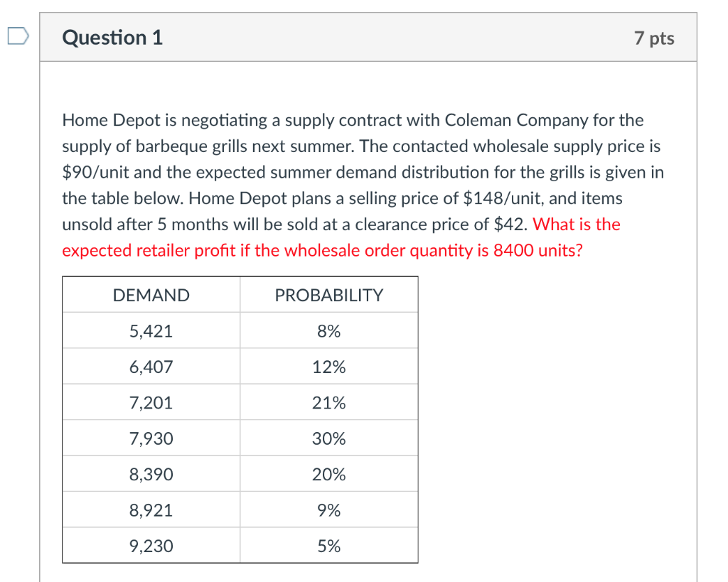Click the 8% probability cell
The image size is (728, 582).
[328, 330]
